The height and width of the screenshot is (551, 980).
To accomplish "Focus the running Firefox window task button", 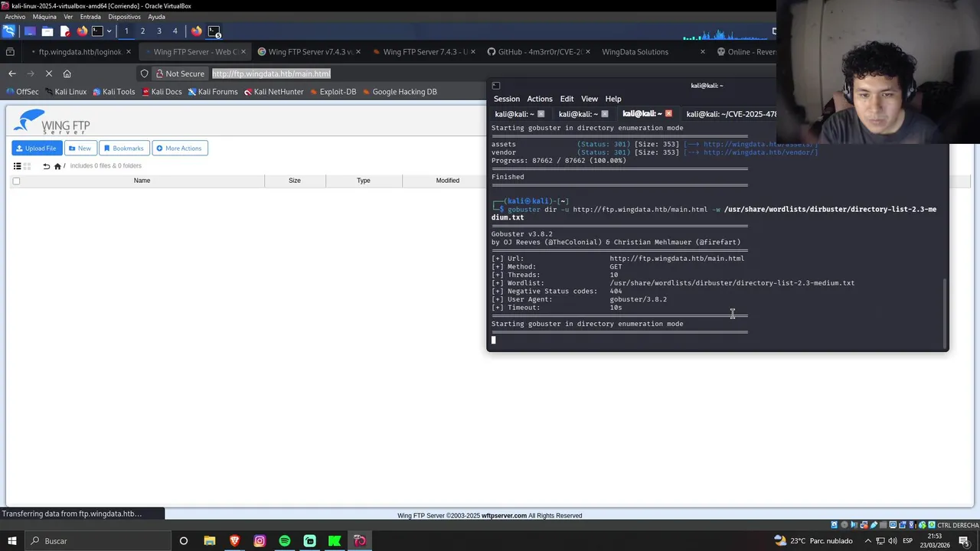I will point(197,31).
